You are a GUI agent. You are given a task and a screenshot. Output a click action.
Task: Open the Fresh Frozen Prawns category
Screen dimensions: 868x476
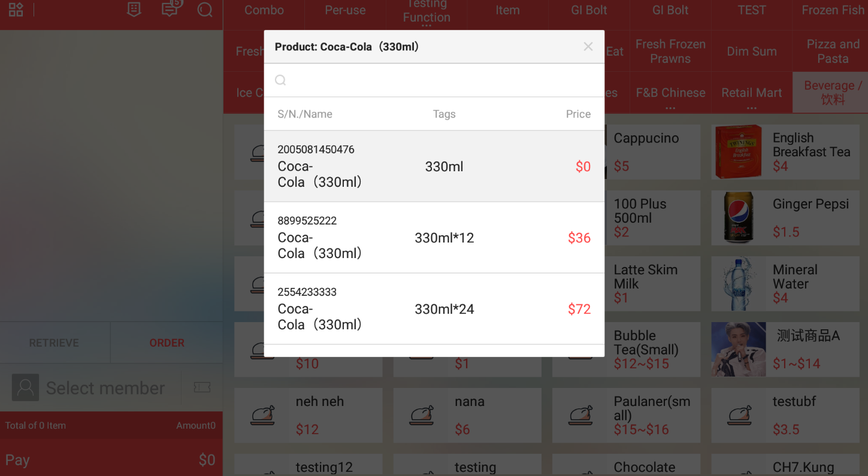[670, 51]
